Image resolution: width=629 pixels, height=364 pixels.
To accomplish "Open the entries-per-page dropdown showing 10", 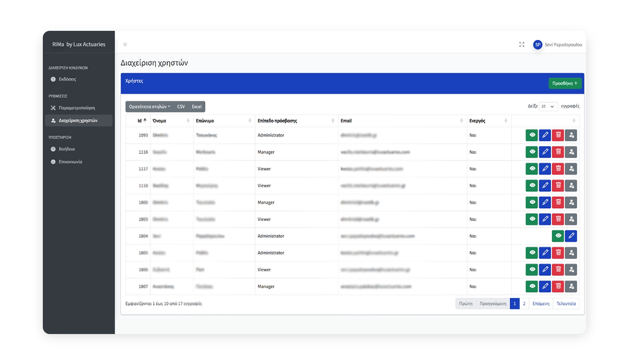I will [548, 106].
